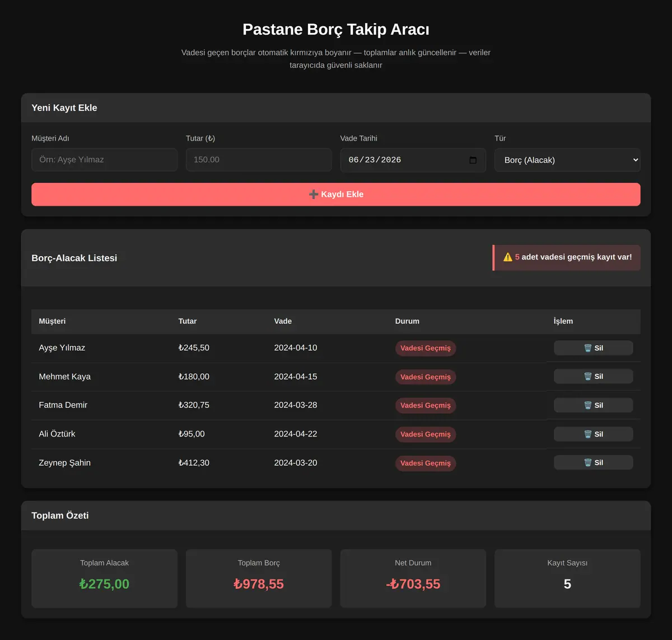Select the Vade Tarihi date field

413,160
